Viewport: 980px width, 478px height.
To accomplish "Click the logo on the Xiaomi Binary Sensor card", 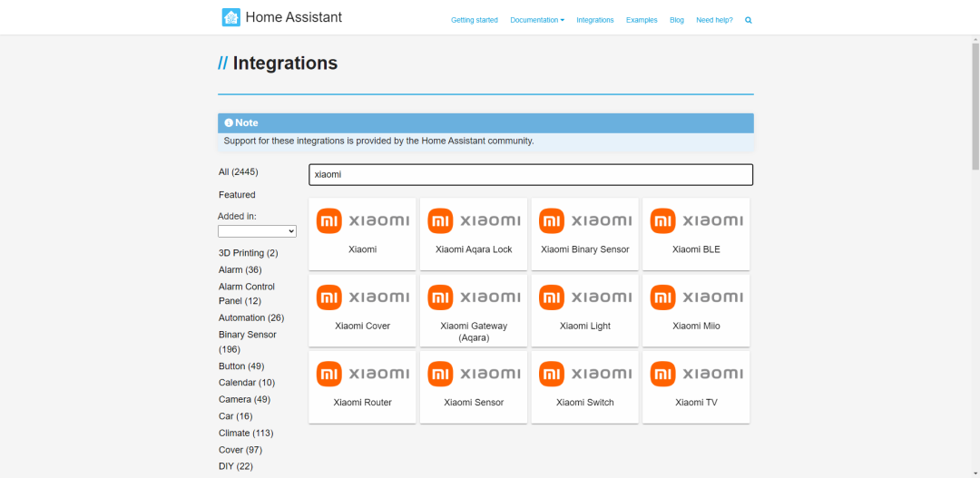I will tap(585, 220).
